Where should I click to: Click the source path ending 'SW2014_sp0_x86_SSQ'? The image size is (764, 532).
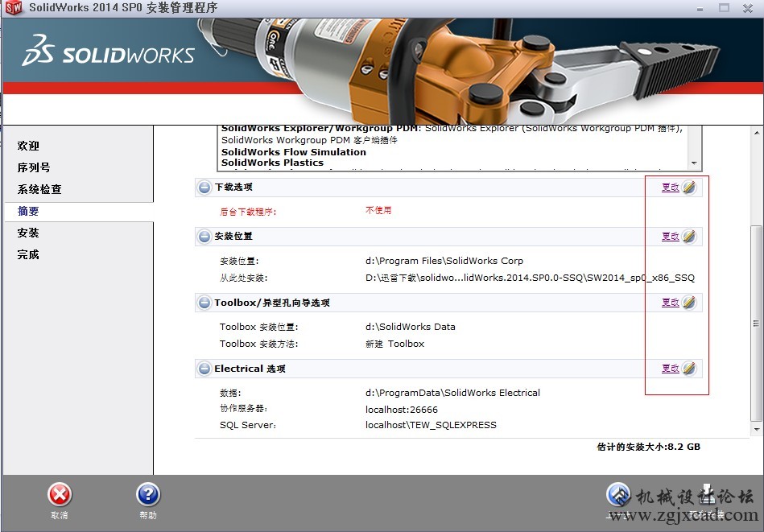530,278
